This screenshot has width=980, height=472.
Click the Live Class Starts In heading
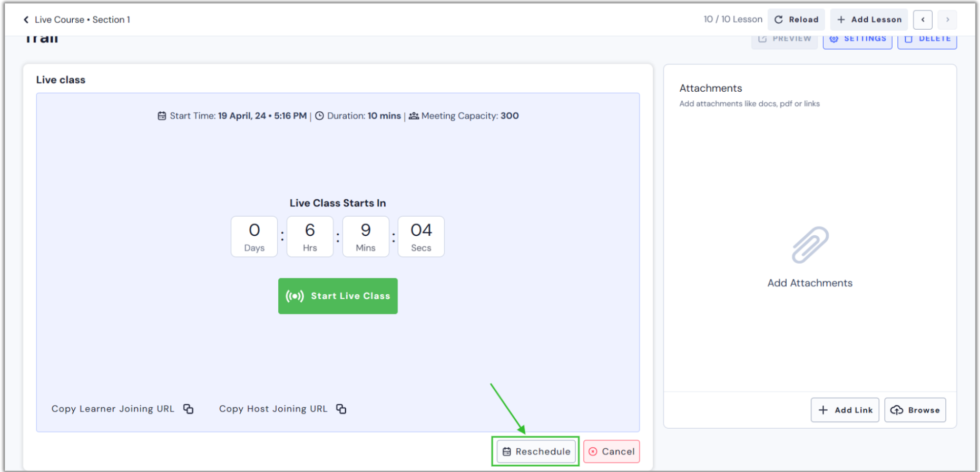[338, 203]
